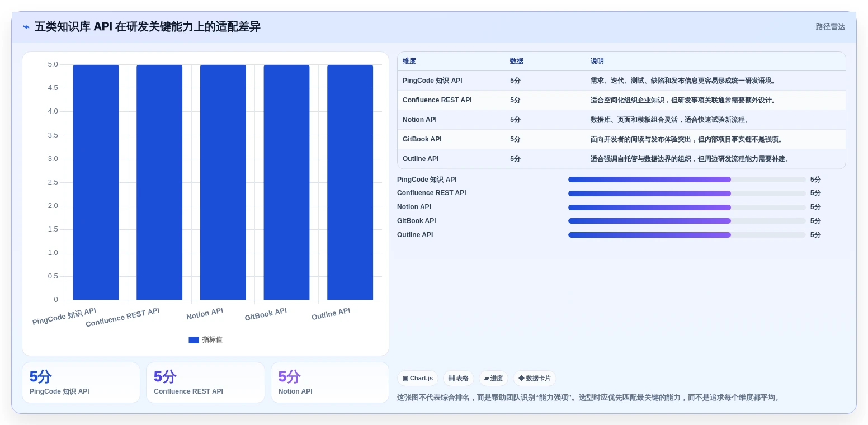Click the 2.5 y-axis tick label
This screenshot has width=868, height=425.
tap(53, 182)
